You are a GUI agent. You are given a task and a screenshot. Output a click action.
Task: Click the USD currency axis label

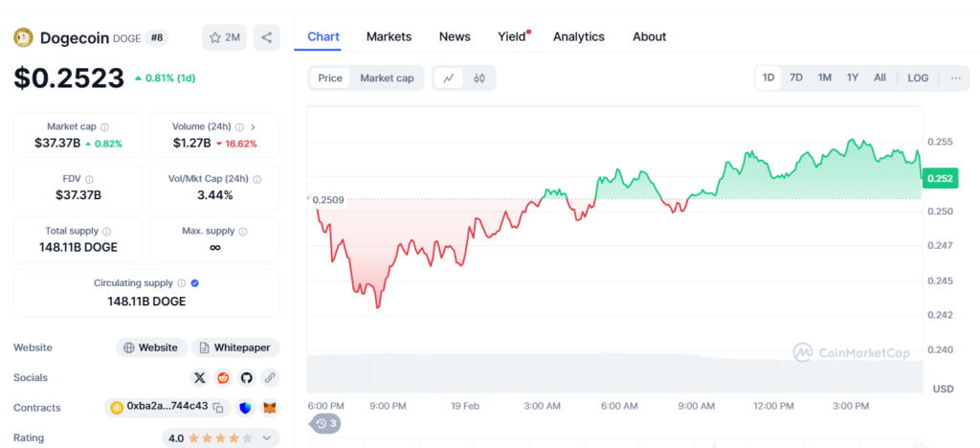943,389
